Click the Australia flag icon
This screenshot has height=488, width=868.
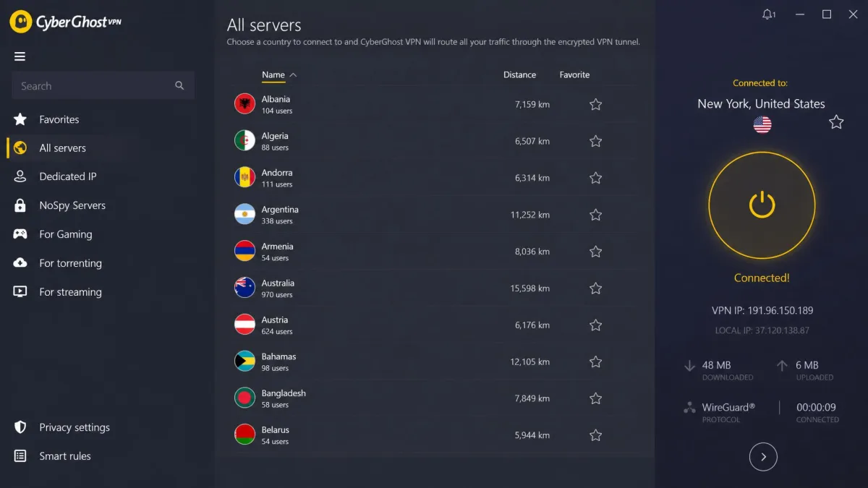tap(244, 288)
